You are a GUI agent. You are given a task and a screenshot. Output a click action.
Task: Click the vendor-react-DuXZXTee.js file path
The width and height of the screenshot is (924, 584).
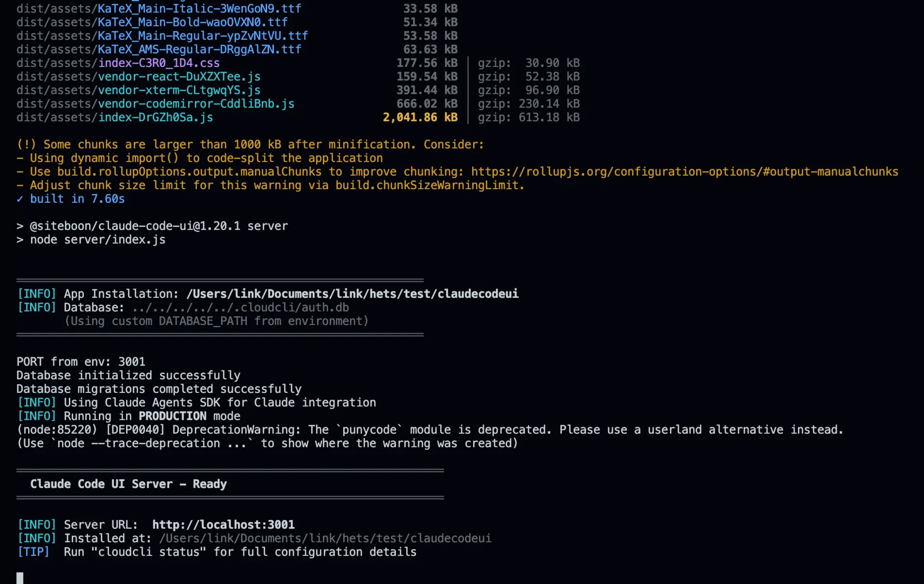pos(178,76)
